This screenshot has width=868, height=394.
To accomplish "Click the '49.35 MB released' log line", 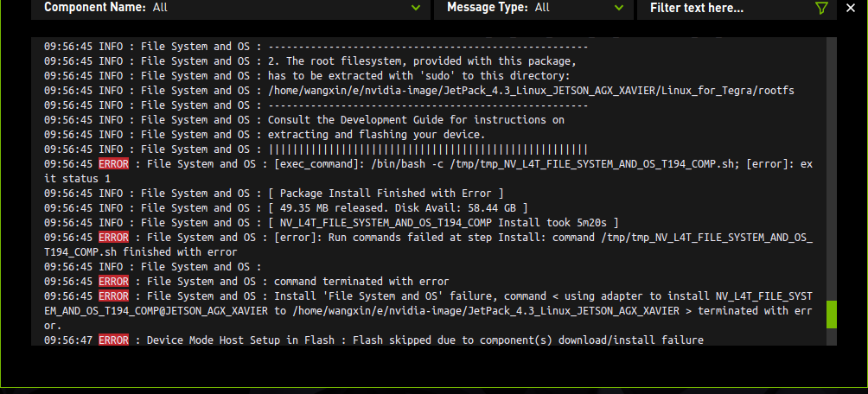I will pos(398,207).
